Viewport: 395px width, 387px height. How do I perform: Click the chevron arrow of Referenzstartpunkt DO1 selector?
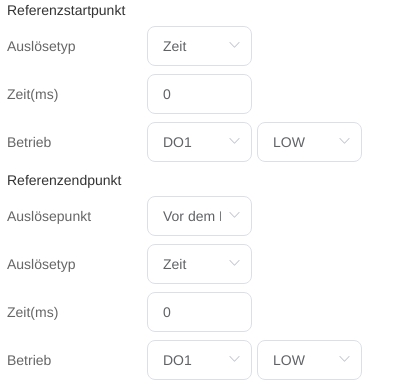[234, 141]
